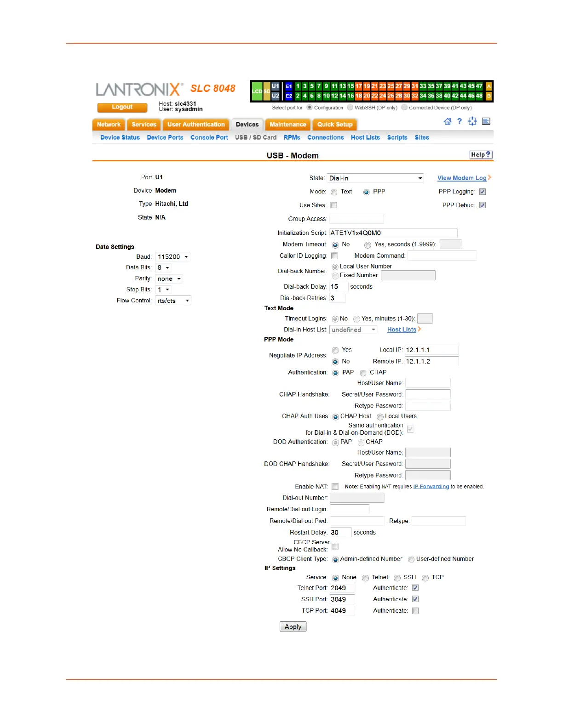This screenshot has height=728, width=563.
Task: Enable Caller ID Logging checkbox
Action: (335, 256)
